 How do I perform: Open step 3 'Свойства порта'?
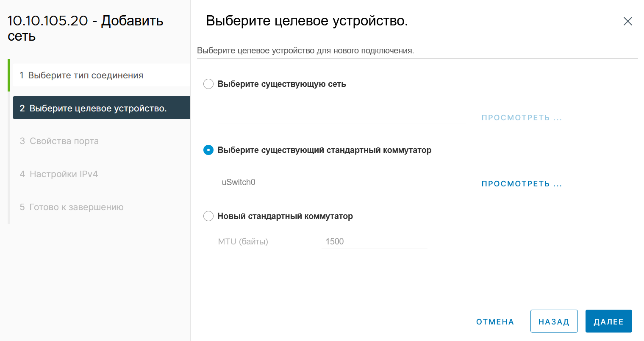[101, 141]
